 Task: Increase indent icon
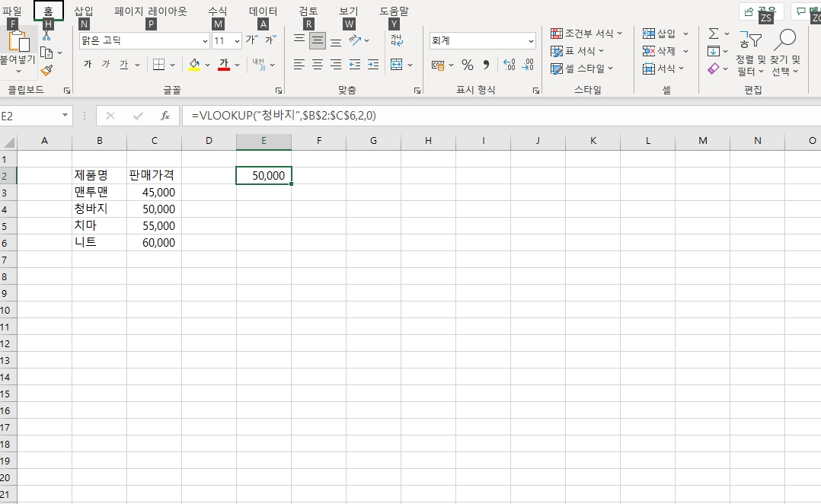coord(373,65)
